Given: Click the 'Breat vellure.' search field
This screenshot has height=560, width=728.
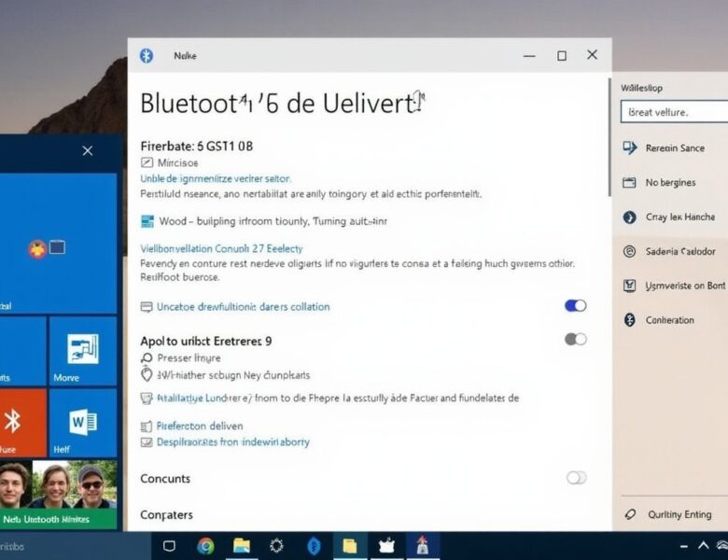Looking at the screenshot, I should 674,112.
